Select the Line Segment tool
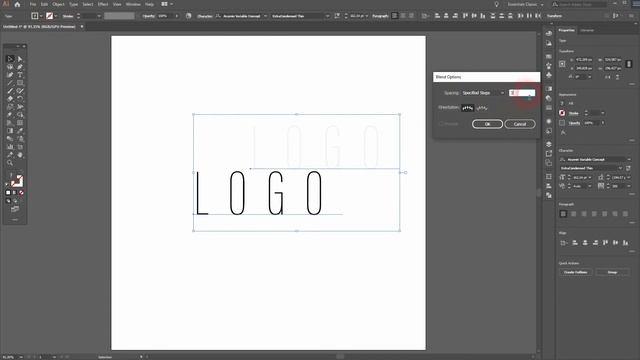 (10, 83)
